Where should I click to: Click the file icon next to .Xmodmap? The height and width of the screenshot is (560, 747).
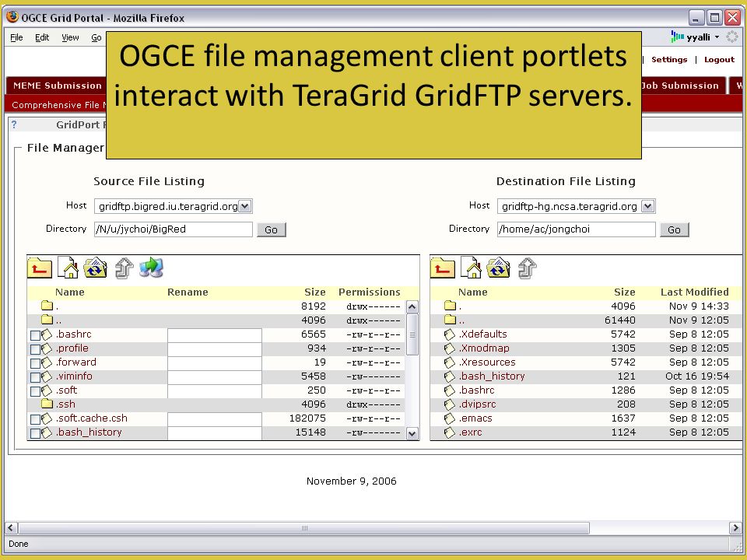click(449, 348)
